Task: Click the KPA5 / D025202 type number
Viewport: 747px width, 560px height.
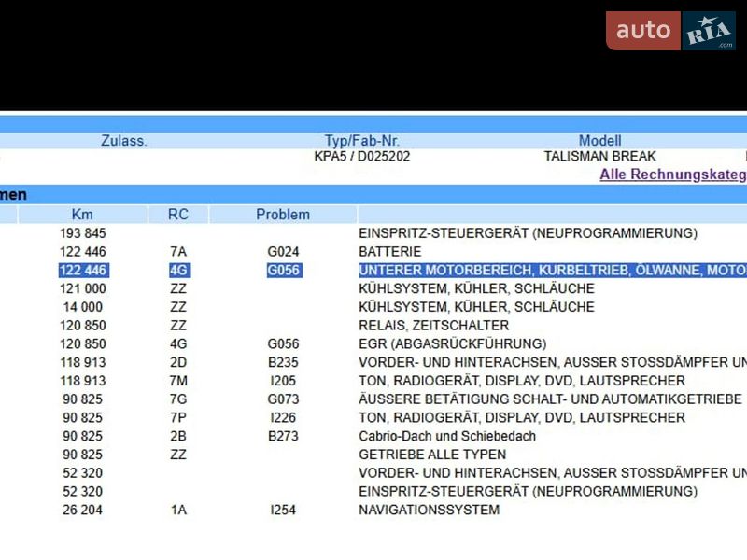Action: 362,157
